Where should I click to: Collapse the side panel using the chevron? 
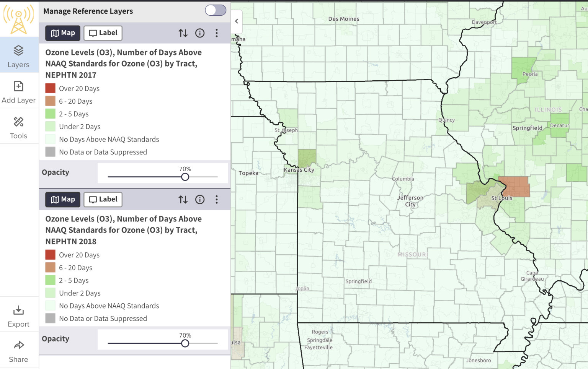[236, 21]
